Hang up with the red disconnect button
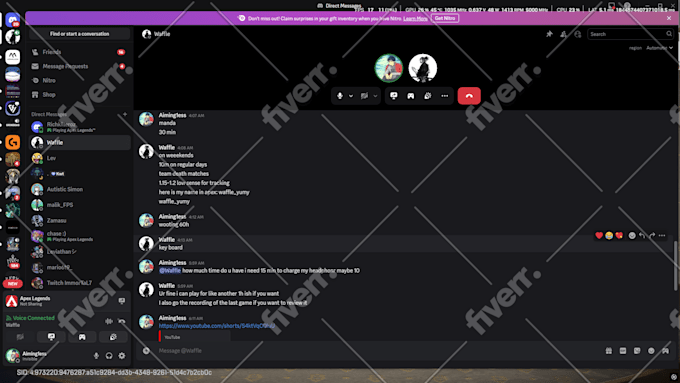 469,96
